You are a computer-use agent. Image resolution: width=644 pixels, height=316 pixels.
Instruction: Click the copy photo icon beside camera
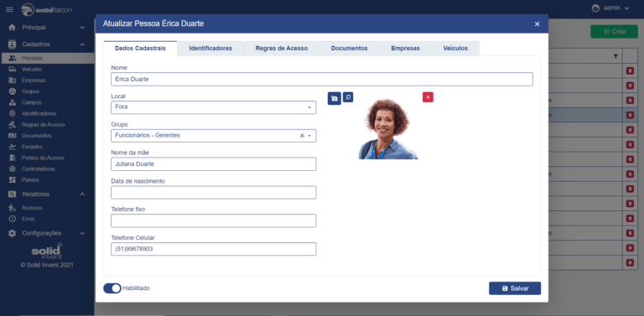click(348, 97)
